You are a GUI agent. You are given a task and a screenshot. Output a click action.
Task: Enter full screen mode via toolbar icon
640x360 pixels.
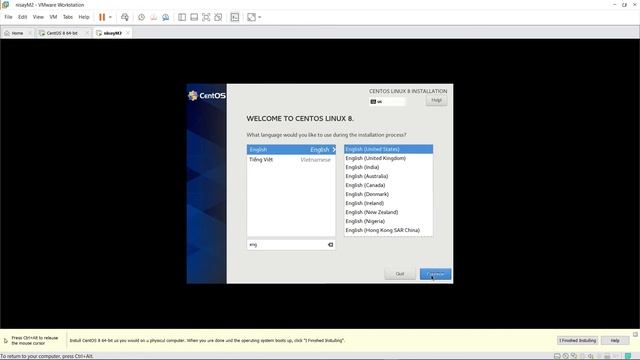click(x=206, y=17)
